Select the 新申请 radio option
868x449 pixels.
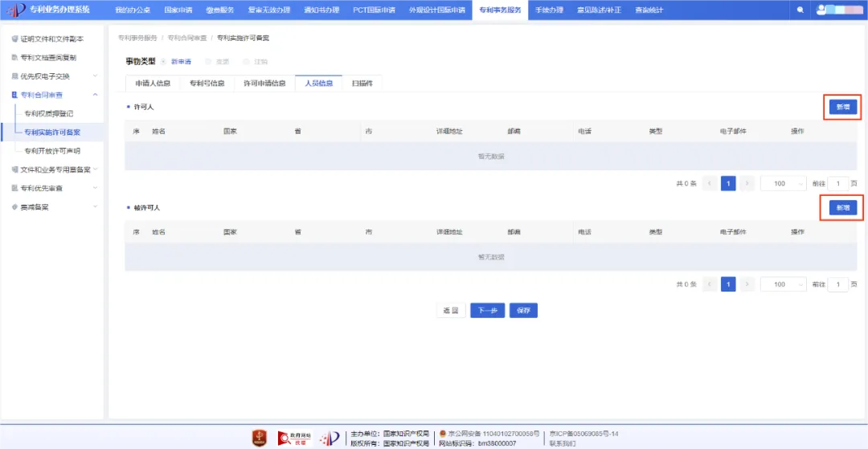tap(163, 61)
